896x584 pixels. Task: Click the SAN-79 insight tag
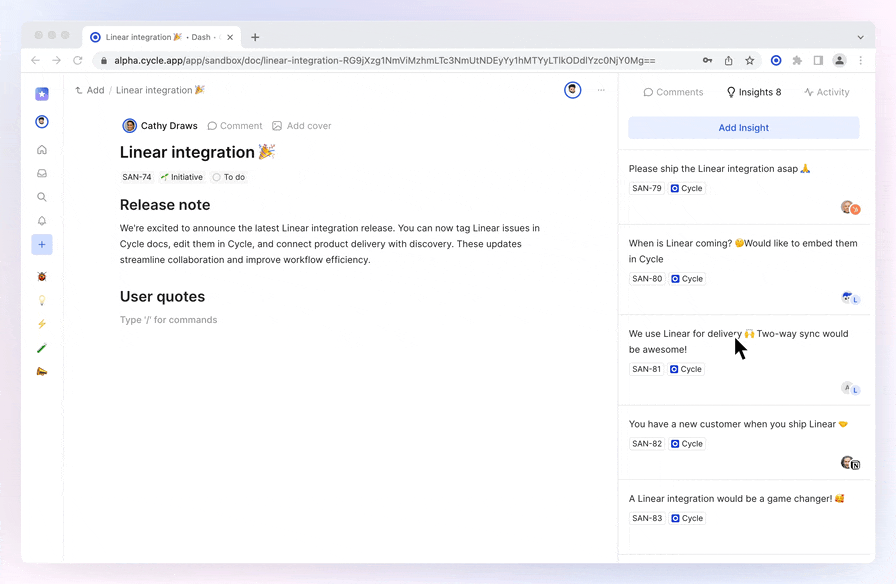point(647,189)
